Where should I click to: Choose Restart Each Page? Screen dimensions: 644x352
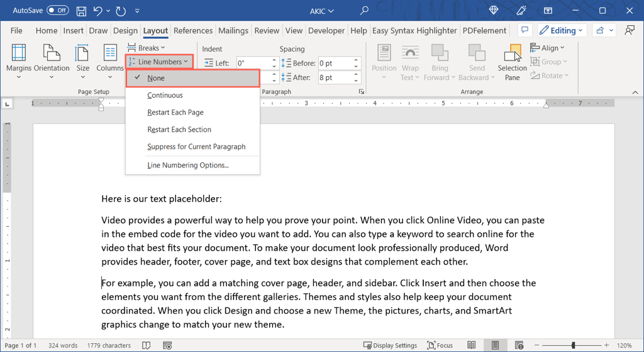pyautogui.click(x=175, y=112)
